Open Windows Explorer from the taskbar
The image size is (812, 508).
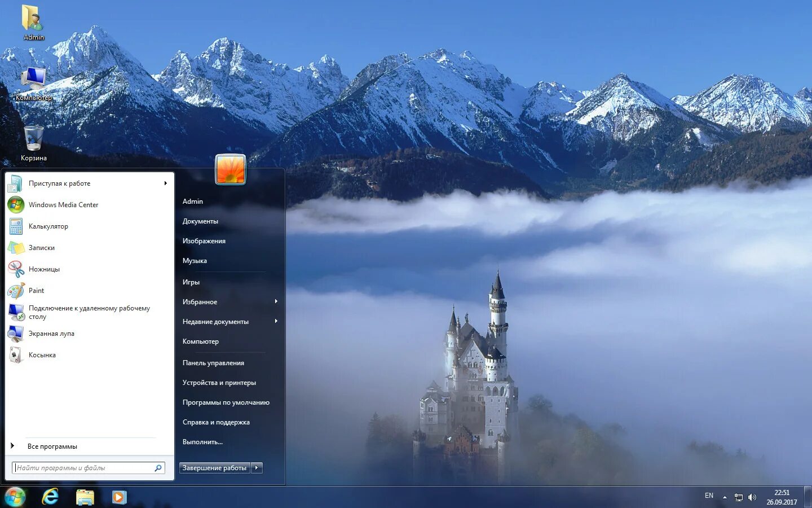point(85,497)
